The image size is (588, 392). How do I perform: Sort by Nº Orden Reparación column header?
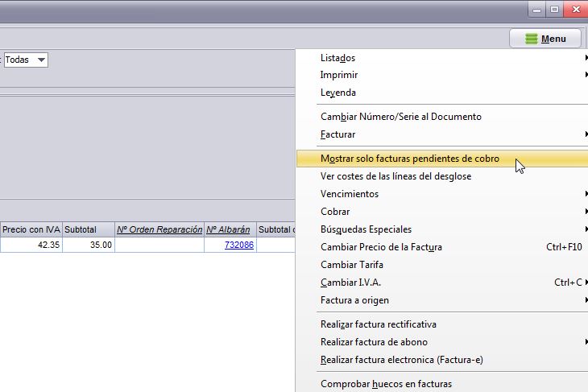pos(159,229)
